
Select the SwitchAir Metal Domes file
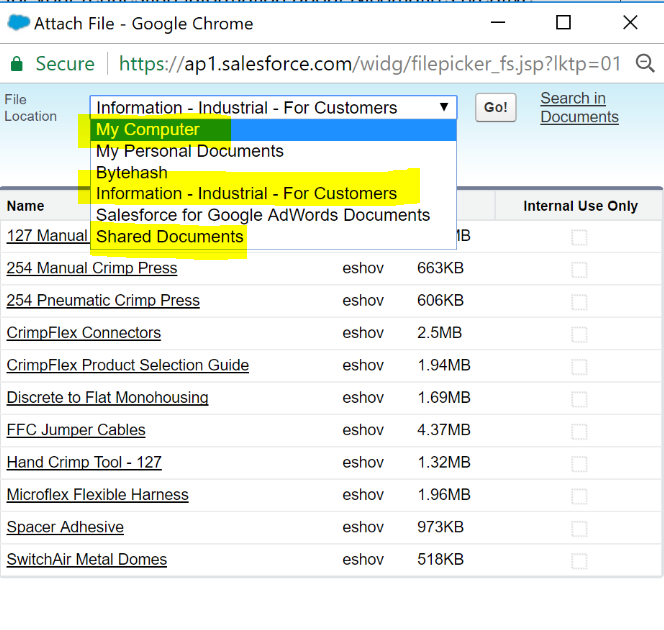pos(86,560)
